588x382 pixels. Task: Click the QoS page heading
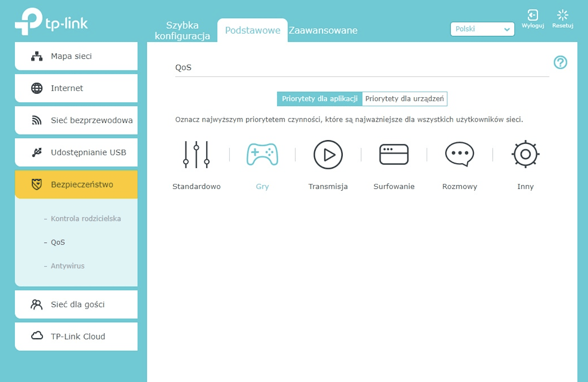click(x=183, y=67)
